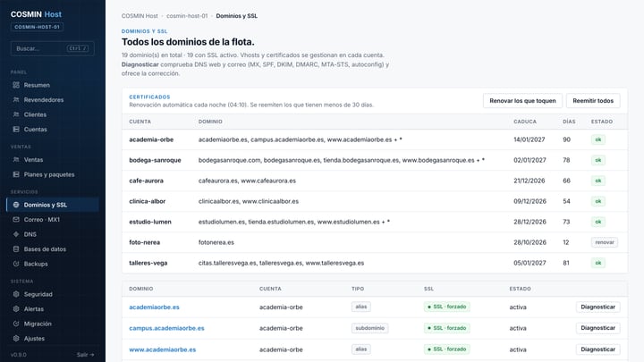644x362 pixels.
Task: Click the CADUCA column header
Action: [525, 122]
